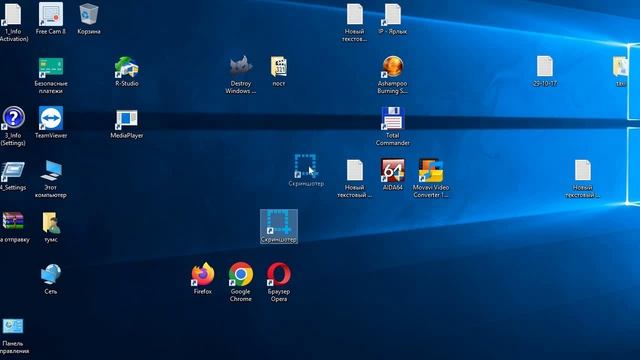Viewport: 640px width, 360px height.
Task: Click the 29-10-17 file icon
Action: pyautogui.click(x=544, y=71)
